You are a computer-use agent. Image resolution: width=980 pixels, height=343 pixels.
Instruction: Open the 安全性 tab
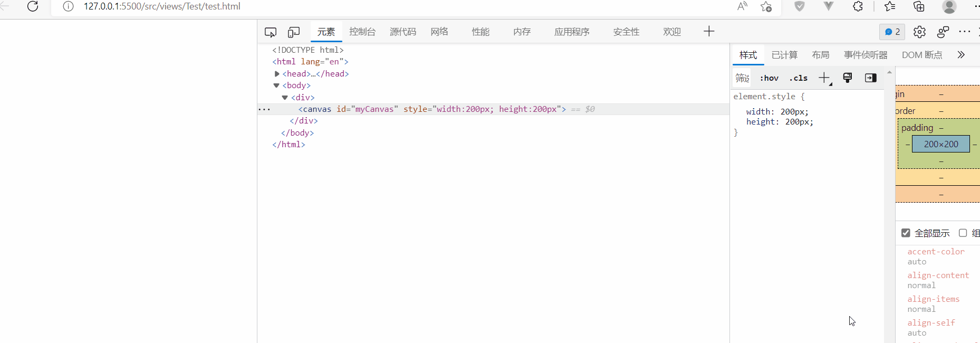coord(627,32)
